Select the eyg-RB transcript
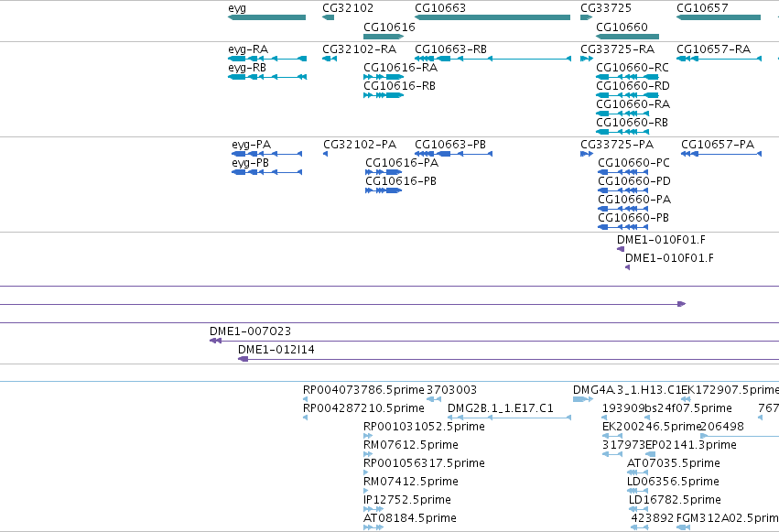 click(x=266, y=77)
